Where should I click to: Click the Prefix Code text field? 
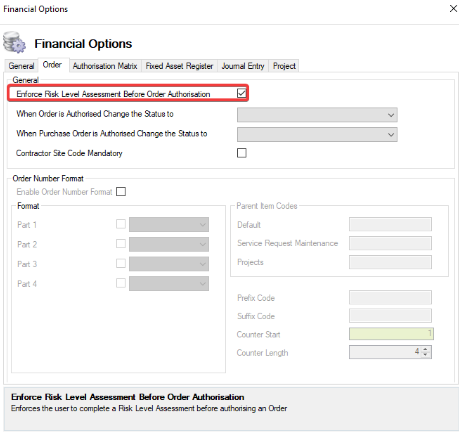click(x=390, y=297)
